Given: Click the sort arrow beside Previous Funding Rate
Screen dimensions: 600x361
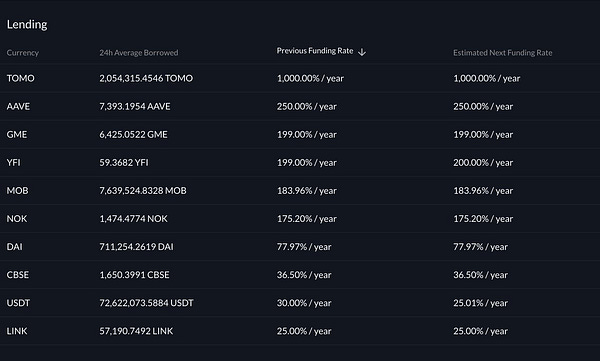Looking at the screenshot, I should 362,52.
